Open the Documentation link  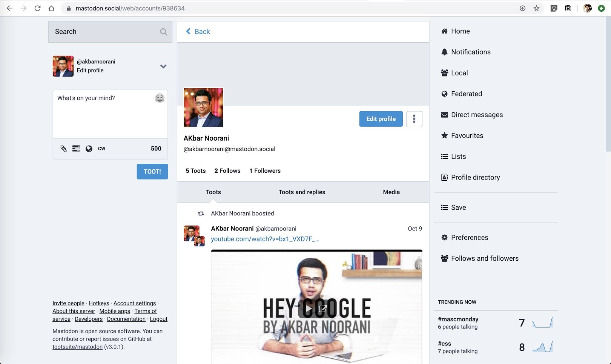click(126, 319)
